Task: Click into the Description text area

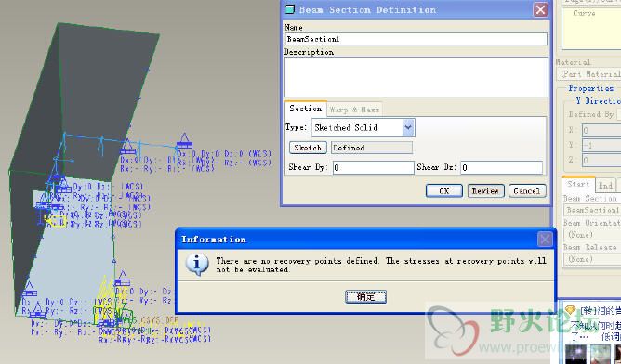Action: pos(416,77)
